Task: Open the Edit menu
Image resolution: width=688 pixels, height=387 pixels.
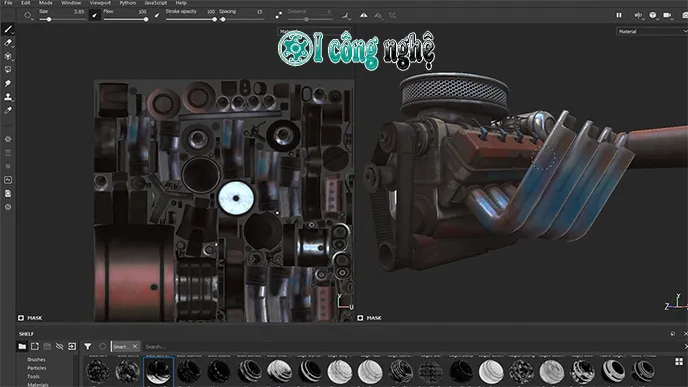Action: pyautogui.click(x=25, y=3)
